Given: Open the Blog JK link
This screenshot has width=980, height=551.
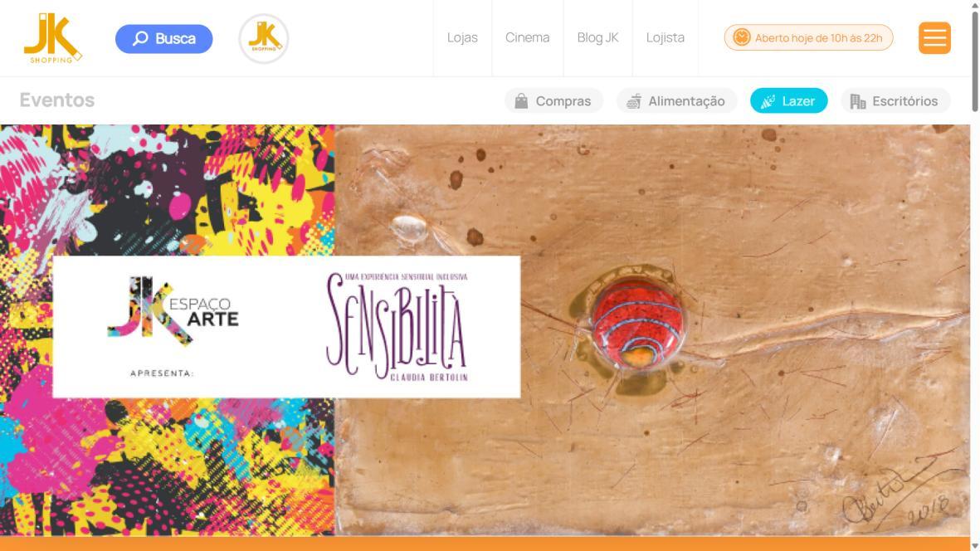Looking at the screenshot, I should pyautogui.click(x=597, y=37).
